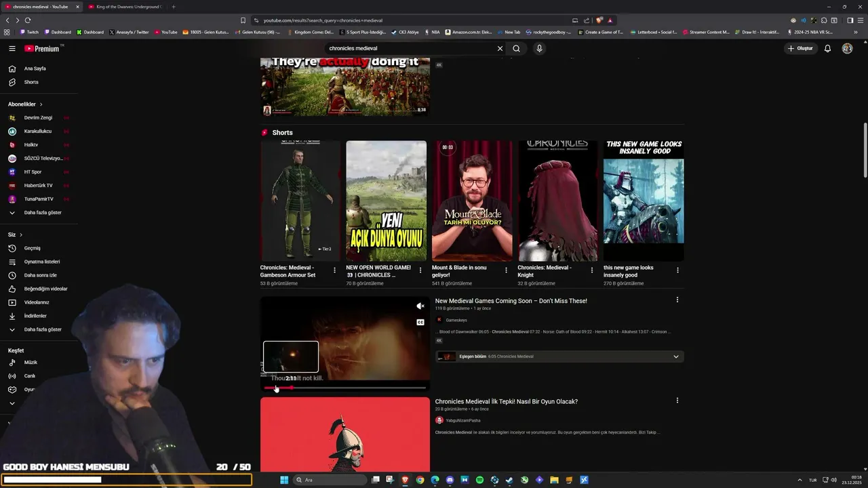
Task: Open options for New Medieval Games video
Action: click(677, 300)
